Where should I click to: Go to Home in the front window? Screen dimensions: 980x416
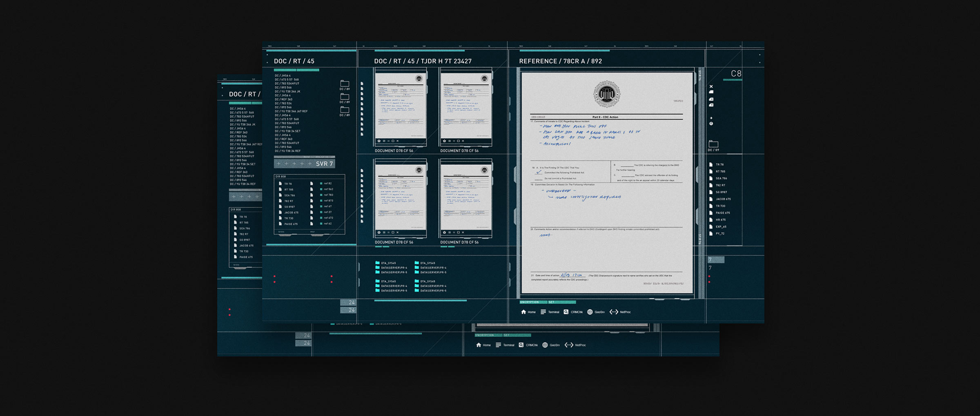528,312
